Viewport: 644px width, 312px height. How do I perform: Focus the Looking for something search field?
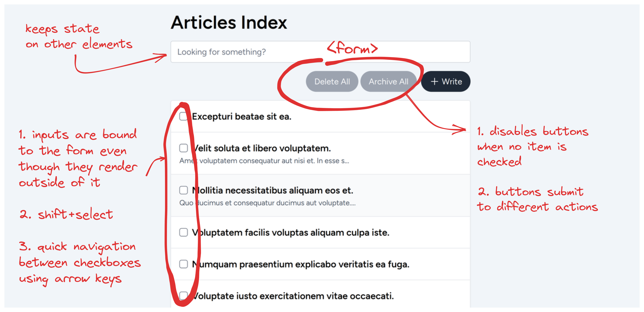tap(320, 52)
